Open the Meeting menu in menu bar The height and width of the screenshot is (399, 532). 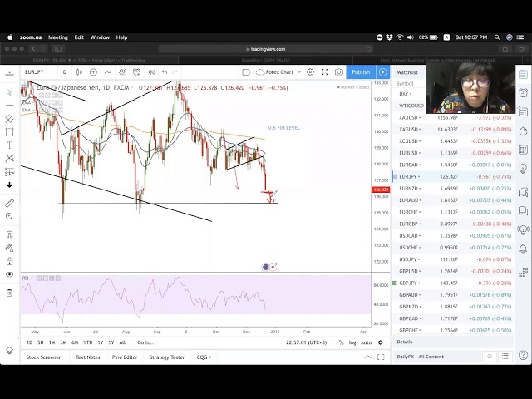point(57,37)
